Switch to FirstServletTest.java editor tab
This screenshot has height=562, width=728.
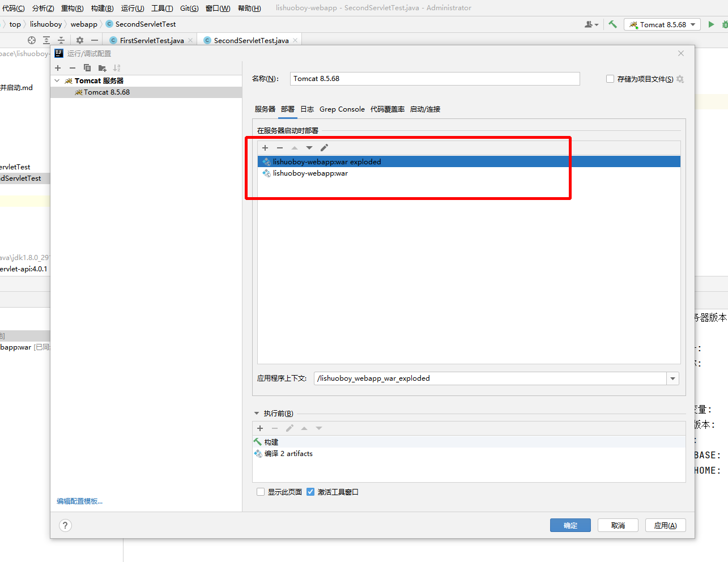pyautogui.click(x=152, y=40)
